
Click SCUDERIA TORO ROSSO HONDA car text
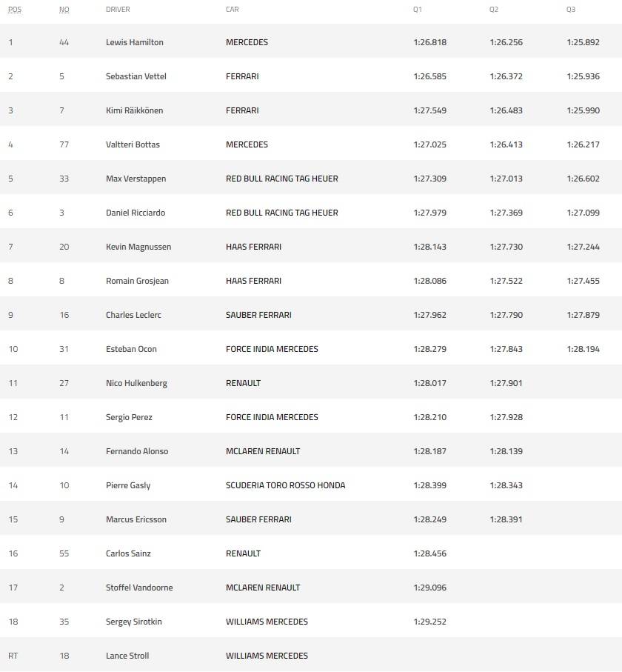click(285, 485)
